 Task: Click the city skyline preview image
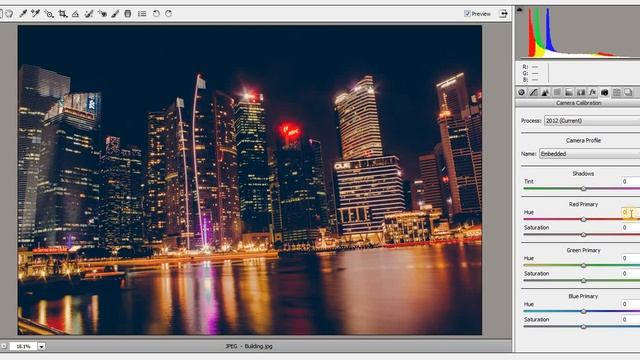(x=249, y=180)
